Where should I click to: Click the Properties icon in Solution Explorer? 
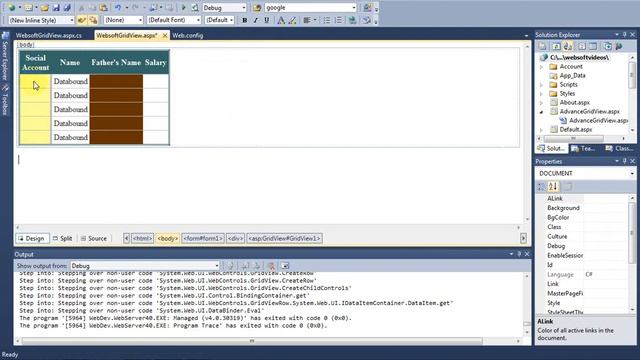[542, 47]
